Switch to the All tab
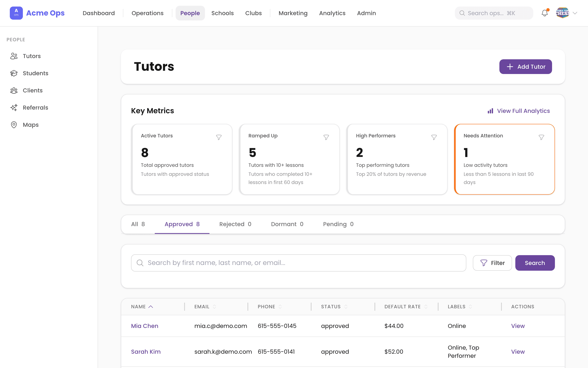The image size is (588, 368). click(138, 224)
